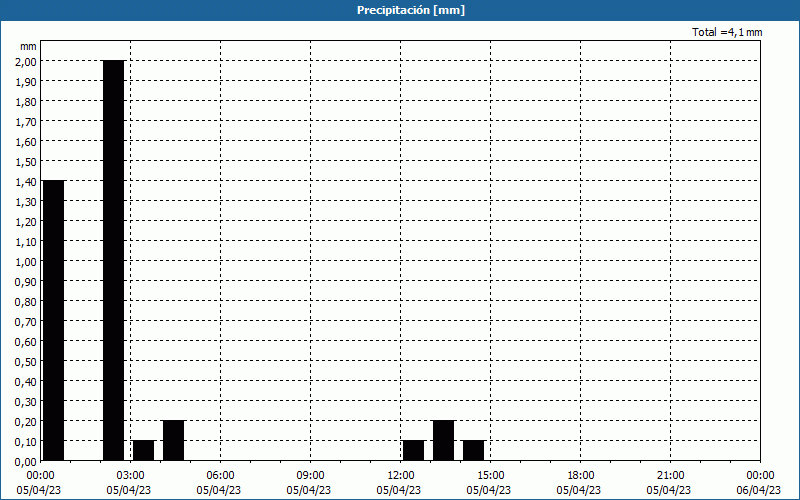Click the '1,00' y-axis label
Screen dimensions: 800x500
[x=26, y=262]
